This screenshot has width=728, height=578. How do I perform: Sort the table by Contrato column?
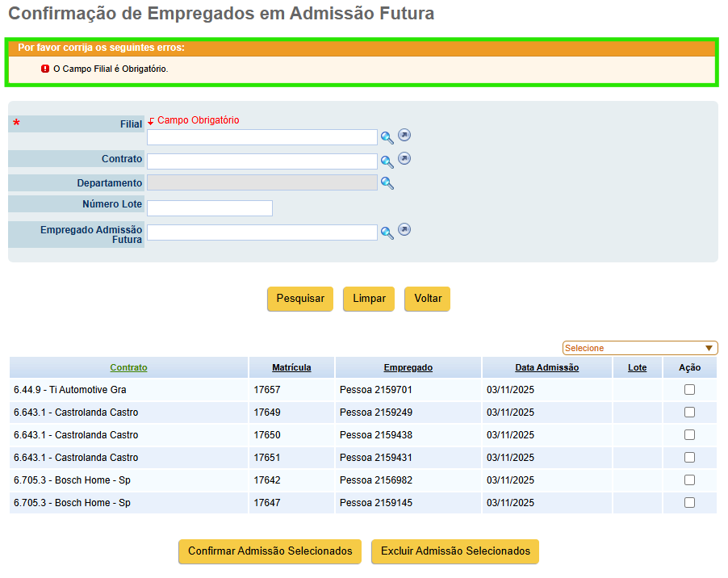128,367
